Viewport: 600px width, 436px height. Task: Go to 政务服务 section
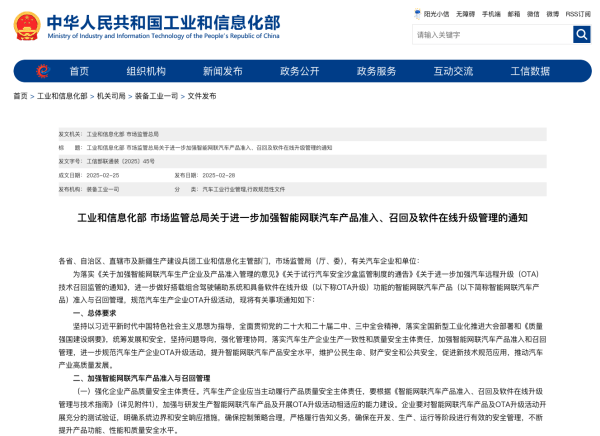pyautogui.click(x=377, y=71)
